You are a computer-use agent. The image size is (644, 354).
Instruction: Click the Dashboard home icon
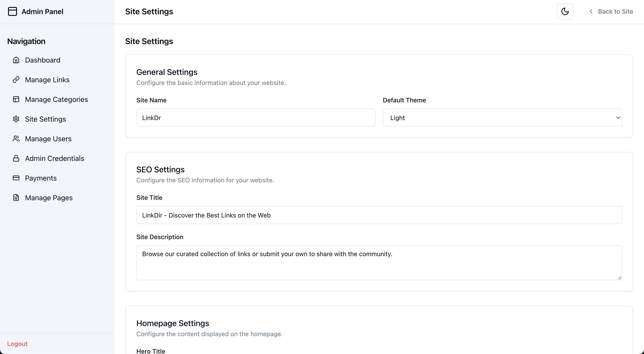click(x=16, y=60)
